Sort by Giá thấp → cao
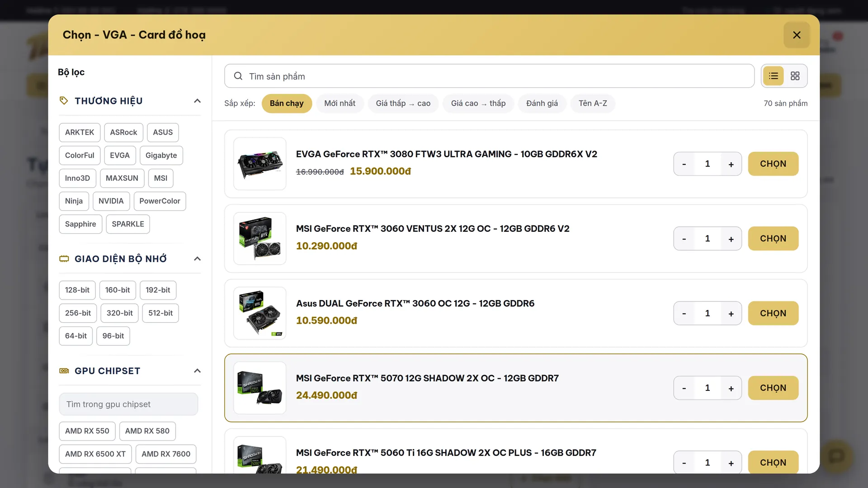868x488 pixels. (403, 103)
